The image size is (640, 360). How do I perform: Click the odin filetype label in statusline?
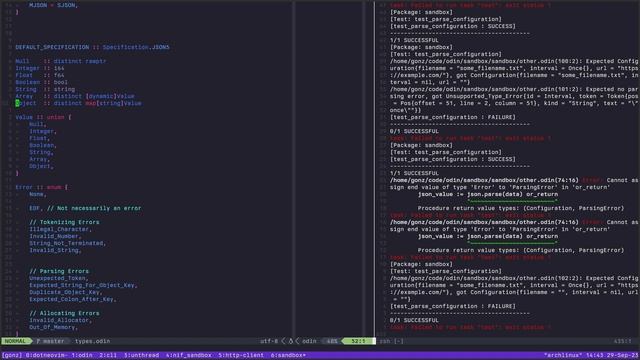pyautogui.click(x=309, y=341)
